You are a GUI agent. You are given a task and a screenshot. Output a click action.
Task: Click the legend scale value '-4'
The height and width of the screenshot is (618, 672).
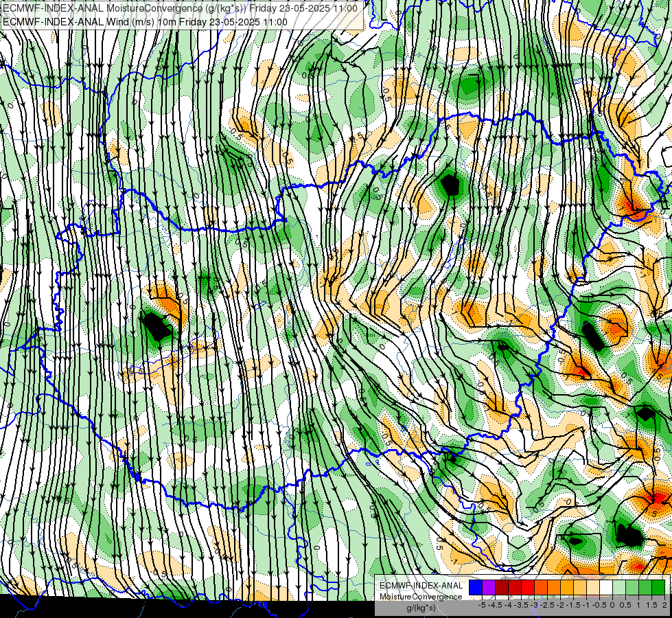(x=508, y=605)
